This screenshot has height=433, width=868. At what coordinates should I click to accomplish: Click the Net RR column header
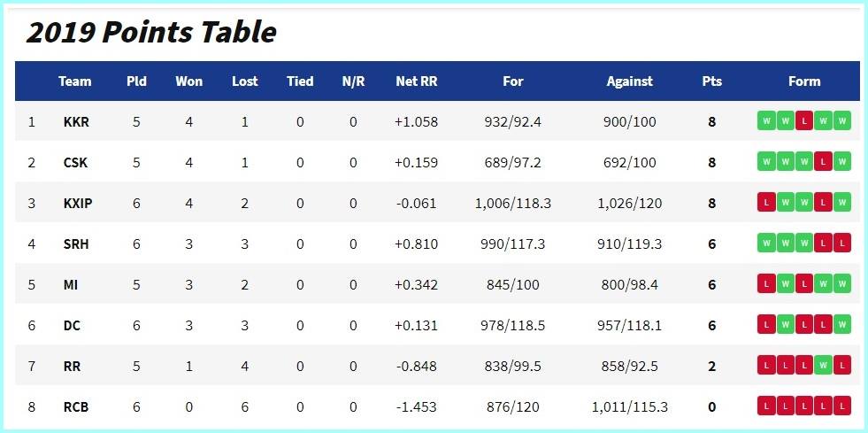point(416,81)
